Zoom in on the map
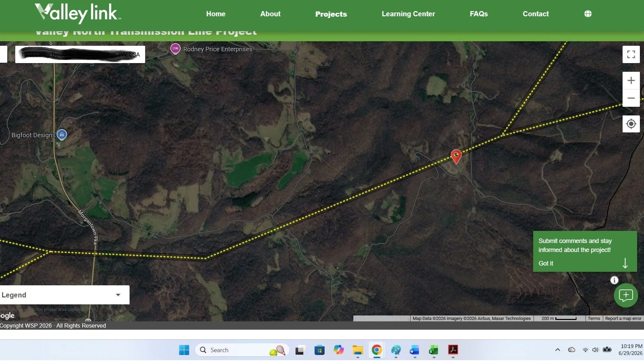This screenshot has width=644, height=364. point(631,80)
